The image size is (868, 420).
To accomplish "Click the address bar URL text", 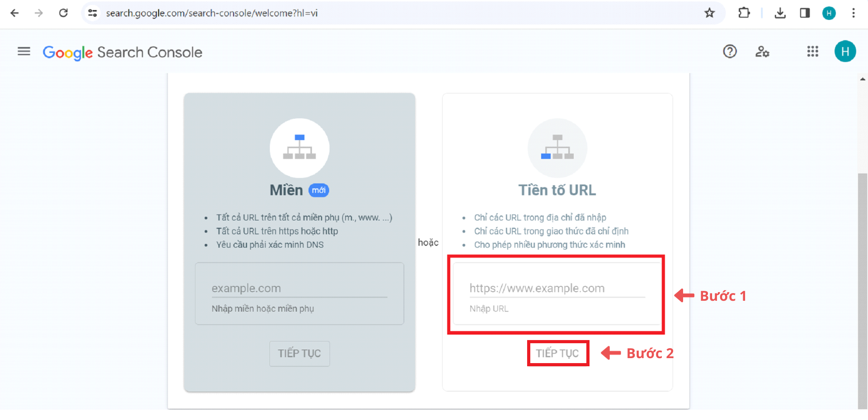I will coord(212,13).
